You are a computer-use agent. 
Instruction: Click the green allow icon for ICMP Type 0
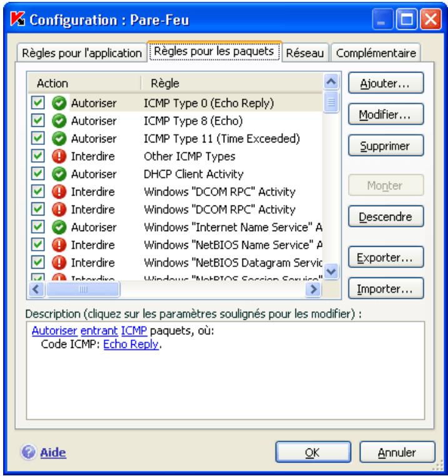(59, 103)
